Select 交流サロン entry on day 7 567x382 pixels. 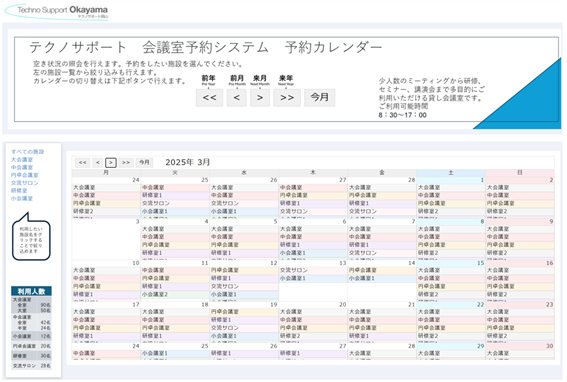[382, 253]
